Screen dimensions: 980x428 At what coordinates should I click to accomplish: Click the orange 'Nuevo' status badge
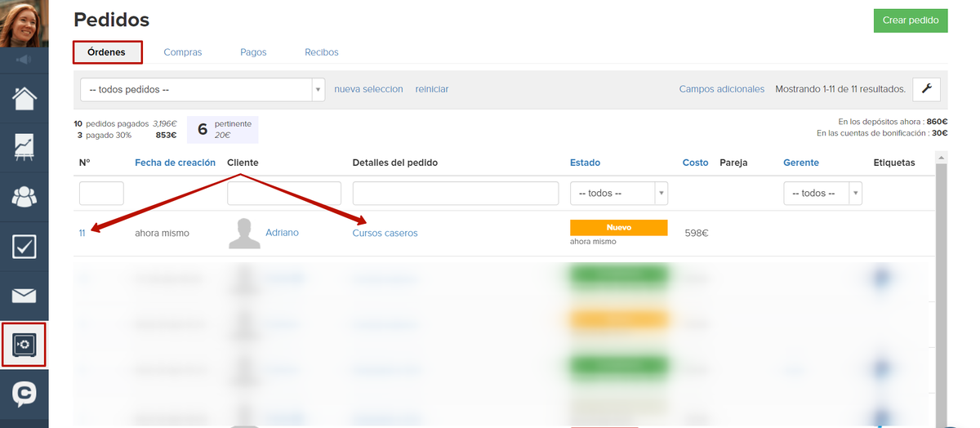(619, 227)
